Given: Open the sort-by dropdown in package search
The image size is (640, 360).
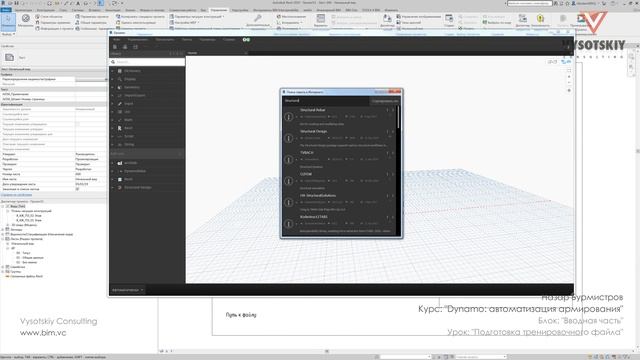Looking at the screenshot, I should pyautogui.click(x=385, y=101).
